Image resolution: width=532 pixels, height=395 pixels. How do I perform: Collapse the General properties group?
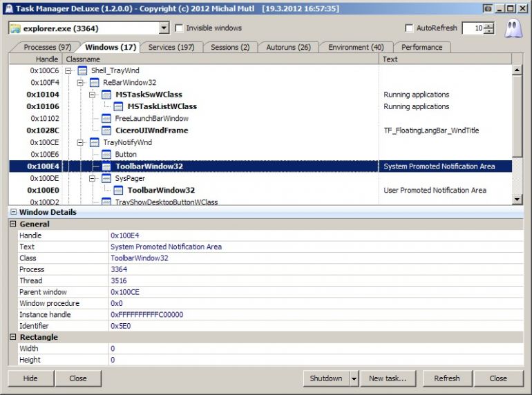point(14,224)
